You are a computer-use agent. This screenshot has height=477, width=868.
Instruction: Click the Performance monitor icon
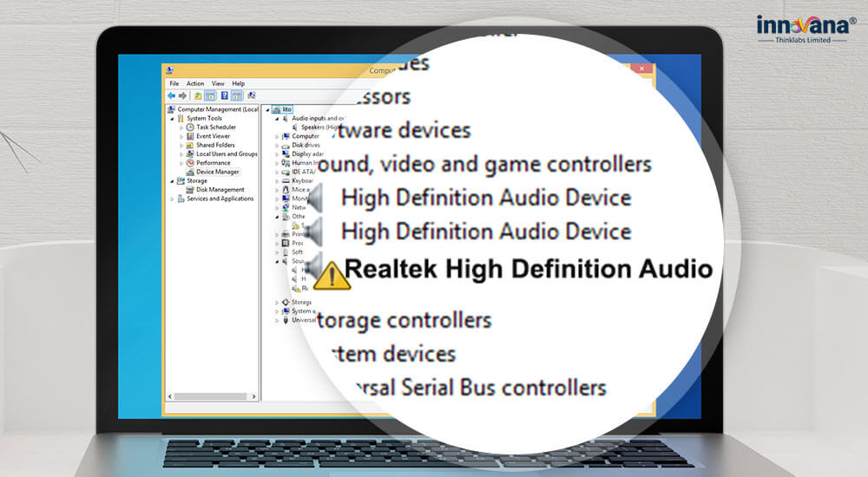190,163
